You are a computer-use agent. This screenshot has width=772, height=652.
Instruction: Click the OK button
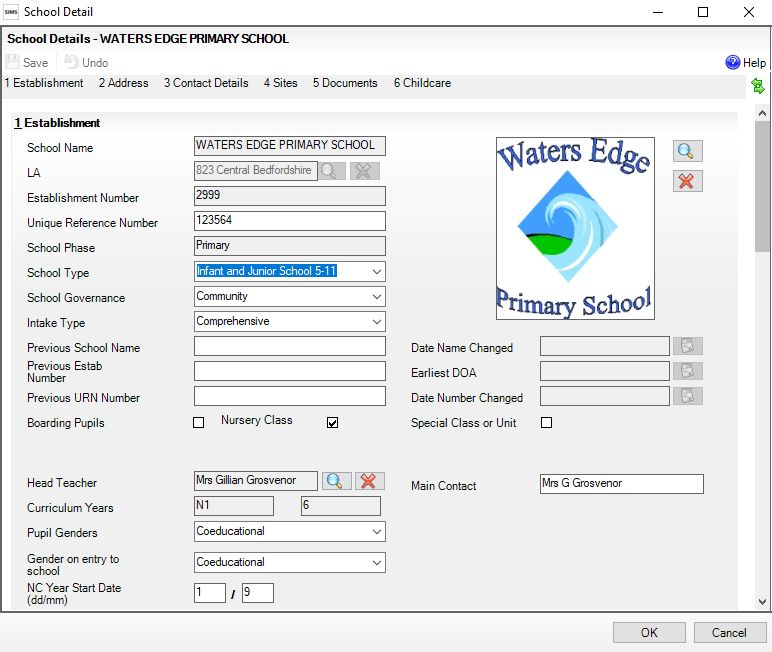649,632
